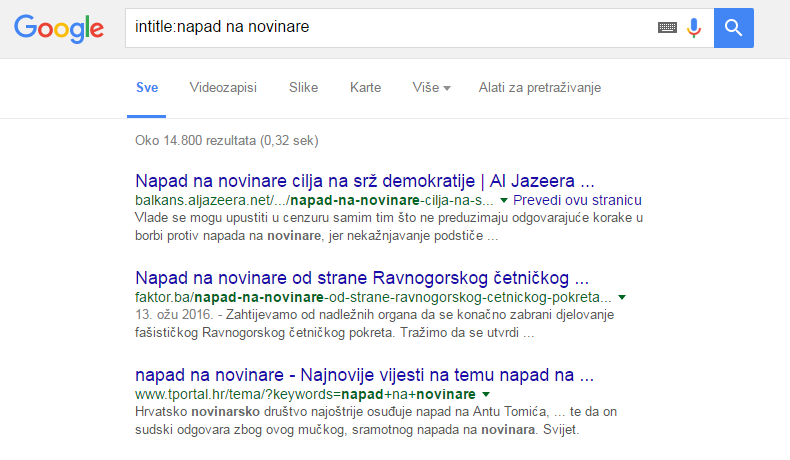
Task: Start voice search with microphone icon
Action: click(x=694, y=28)
